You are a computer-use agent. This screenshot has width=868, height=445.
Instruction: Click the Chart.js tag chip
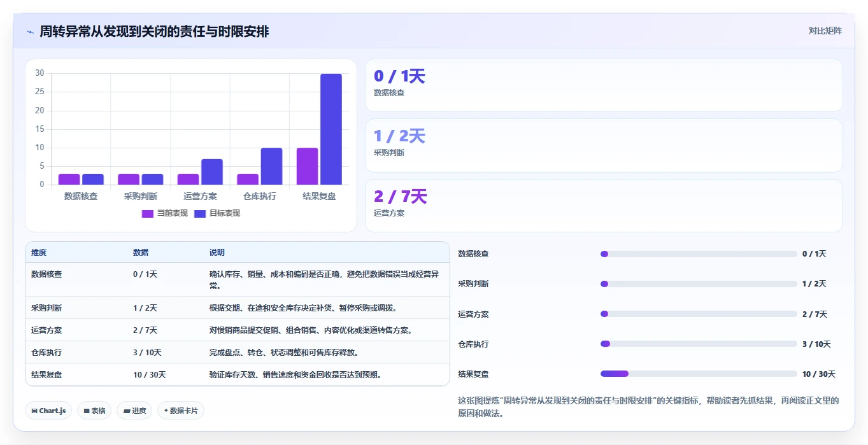click(48, 411)
